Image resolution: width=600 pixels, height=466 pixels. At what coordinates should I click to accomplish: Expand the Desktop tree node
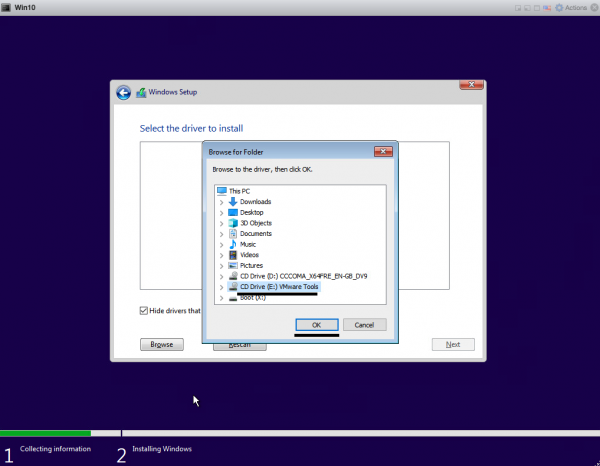(x=221, y=213)
